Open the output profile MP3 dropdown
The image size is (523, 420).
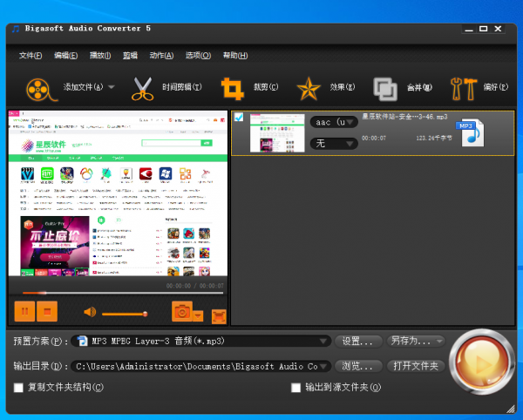(x=201, y=341)
